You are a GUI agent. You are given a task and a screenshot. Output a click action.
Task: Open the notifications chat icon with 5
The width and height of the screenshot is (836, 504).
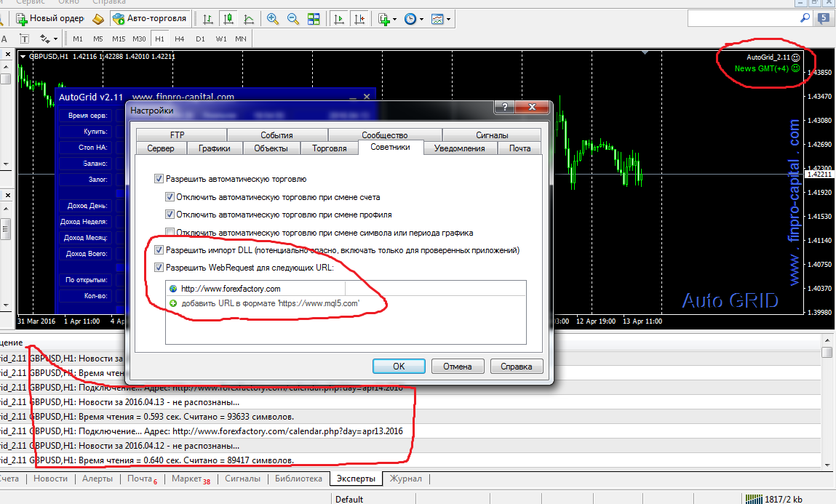824,18
